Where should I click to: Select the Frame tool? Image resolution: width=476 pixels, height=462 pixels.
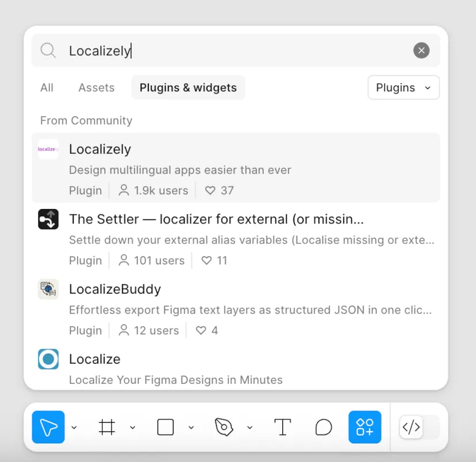[107, 427]
